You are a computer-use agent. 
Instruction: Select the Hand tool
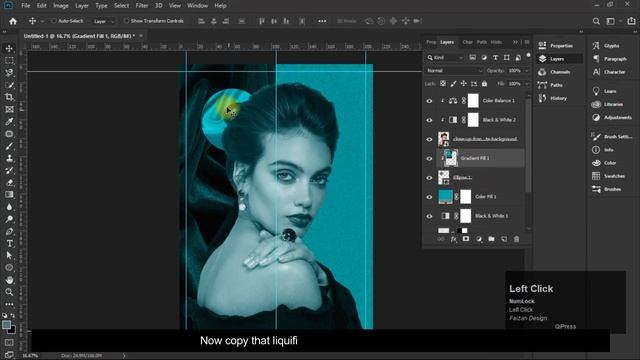point(9,280)
